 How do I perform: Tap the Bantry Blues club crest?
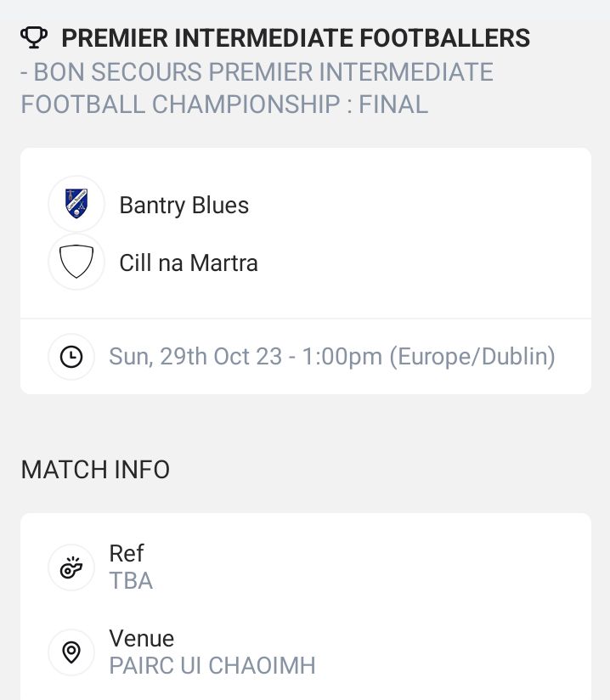point(76,204)
